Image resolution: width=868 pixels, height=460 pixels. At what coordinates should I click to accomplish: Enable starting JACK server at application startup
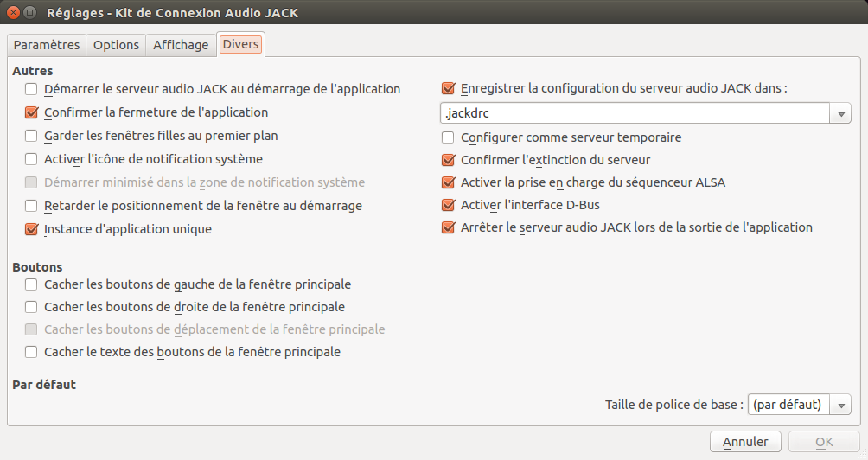(x=32, y=89)
